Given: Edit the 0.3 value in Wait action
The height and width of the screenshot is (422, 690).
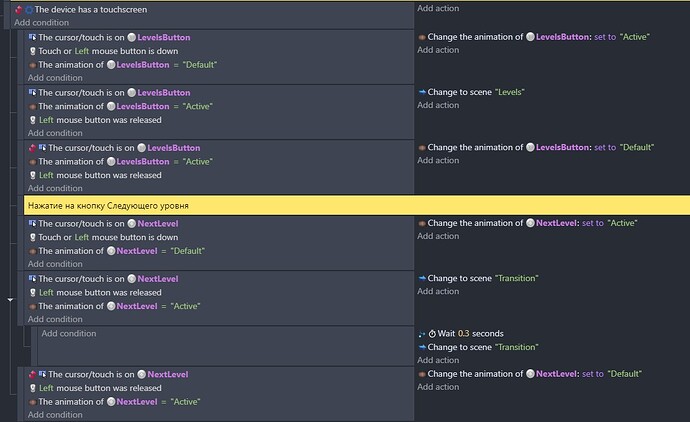Looking at the screenshot, I should 463,334.
